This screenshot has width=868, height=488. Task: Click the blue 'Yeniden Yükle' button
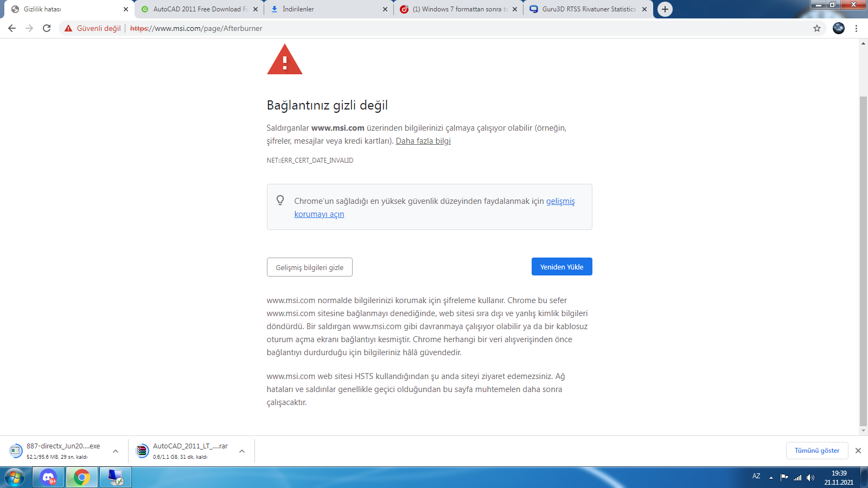562,267
